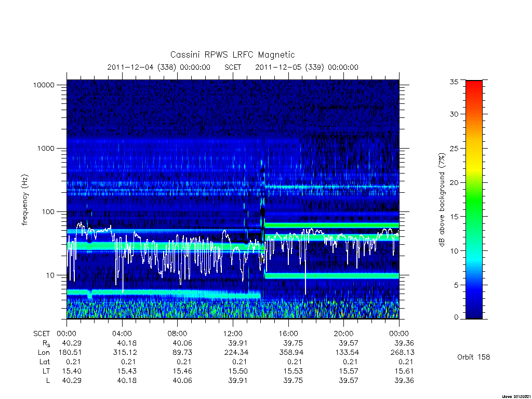Click longitude value '89.73'
The image size is (532, 399).
[x=182, y=353]
